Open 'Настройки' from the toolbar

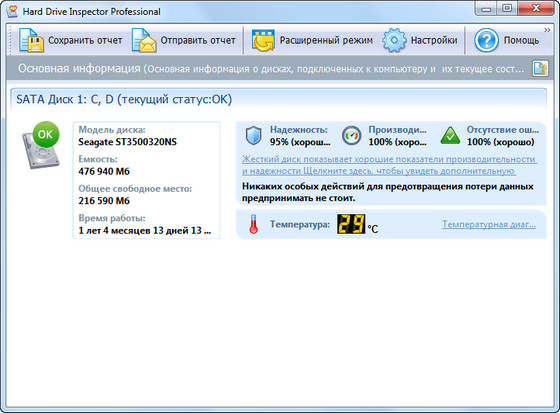pyautogui.click(x=434, y=40)
